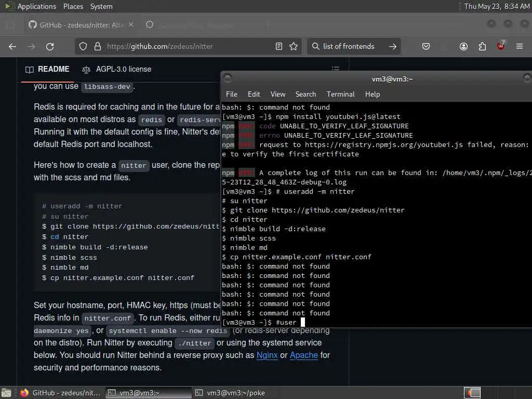Click the license scale icon

(x=86, y=70)
